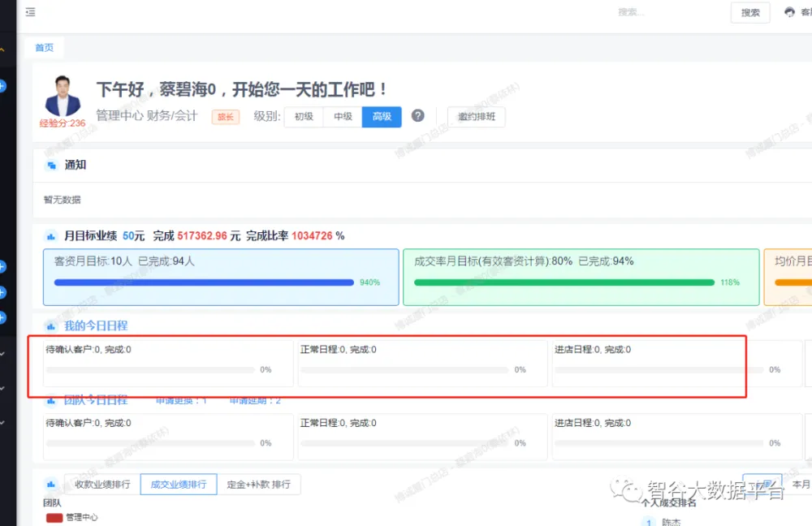
Task: Click the 通知 chat bubble icon
Action: coord(51,165)
